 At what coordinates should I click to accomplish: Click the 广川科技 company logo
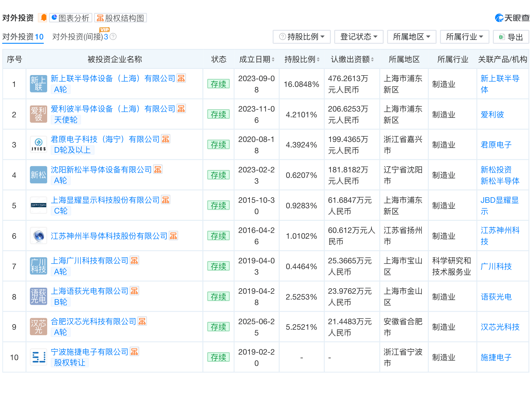click(38, 266)
